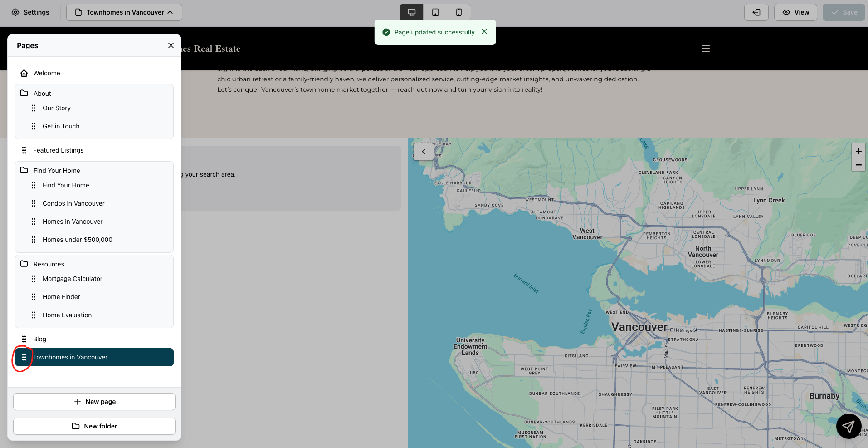Click the drag handle for Condos in Vancouver

[x=34, y=203]
